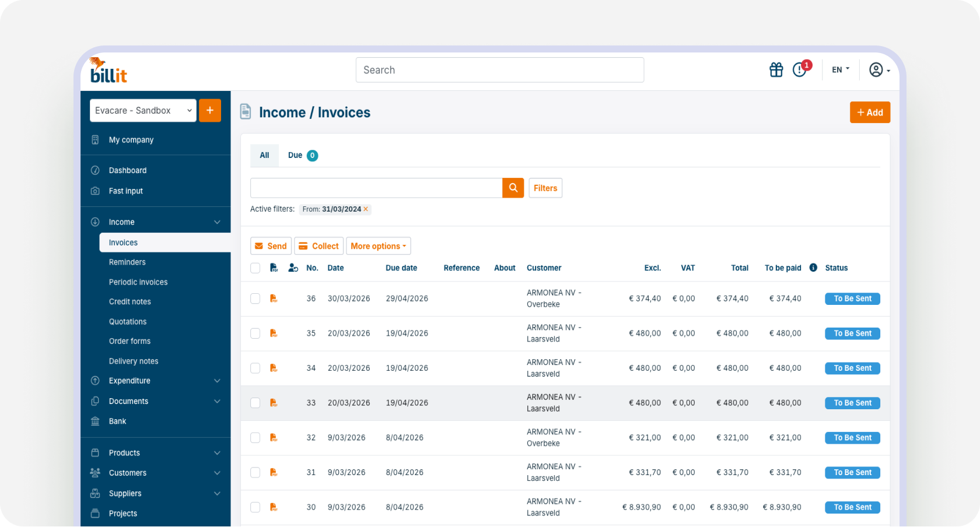
Task: Click the info icon next to To be paid
Action: pyautogui.click(x=813, y=268)
